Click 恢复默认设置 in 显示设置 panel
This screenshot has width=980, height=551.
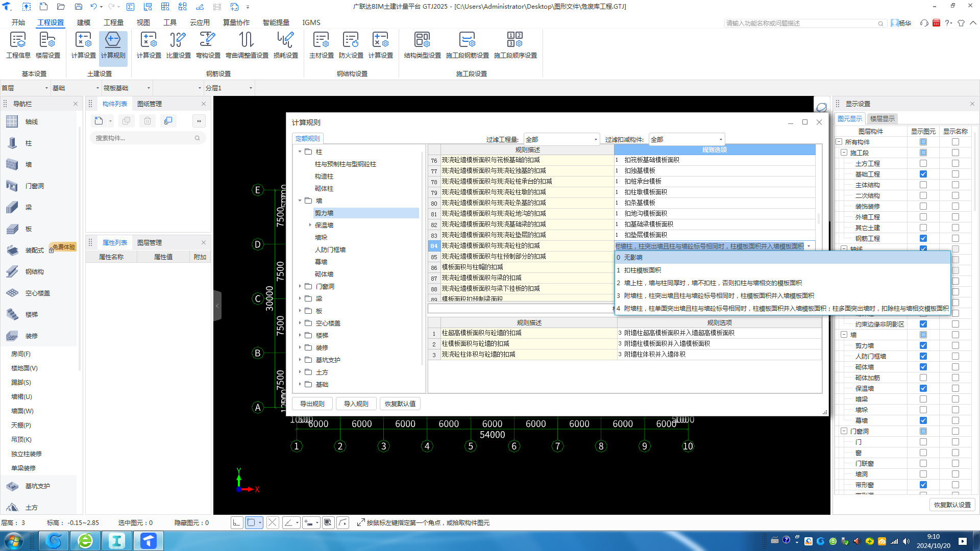coord(952,505)
